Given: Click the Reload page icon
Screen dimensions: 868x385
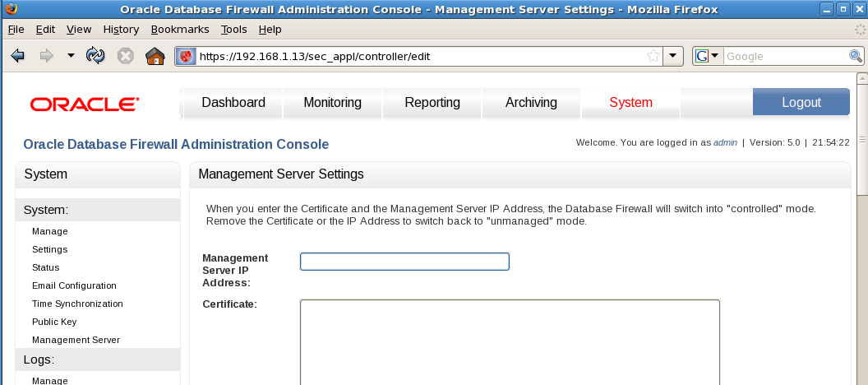Looking at the screenshot, I should [x=96, y=56].
